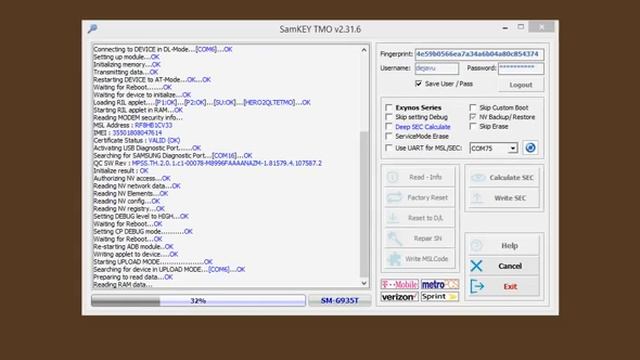This screenshot has width=640, height=360.
Task: Click the Write SEC button
Action: (x=504, y=198)
